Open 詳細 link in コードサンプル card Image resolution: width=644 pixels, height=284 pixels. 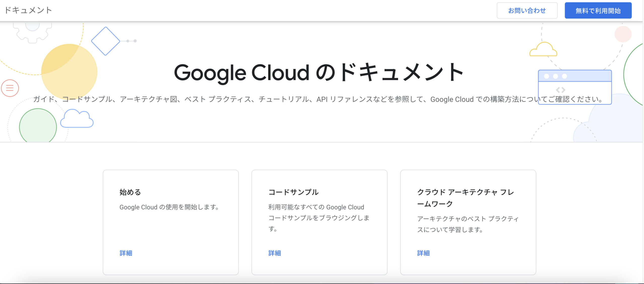[x=274, y=253]
